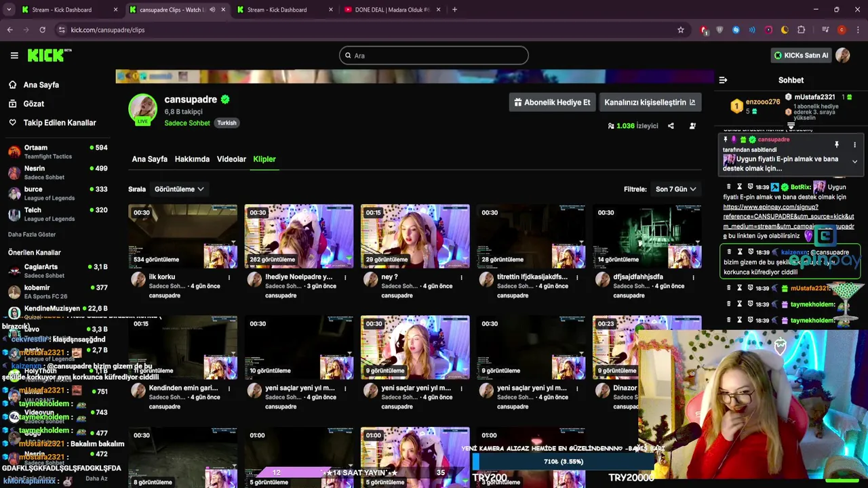Click the Abonelik Hediye Et button
The height and width of the screenshot is (488, 868).
click(x=552, y=102)
